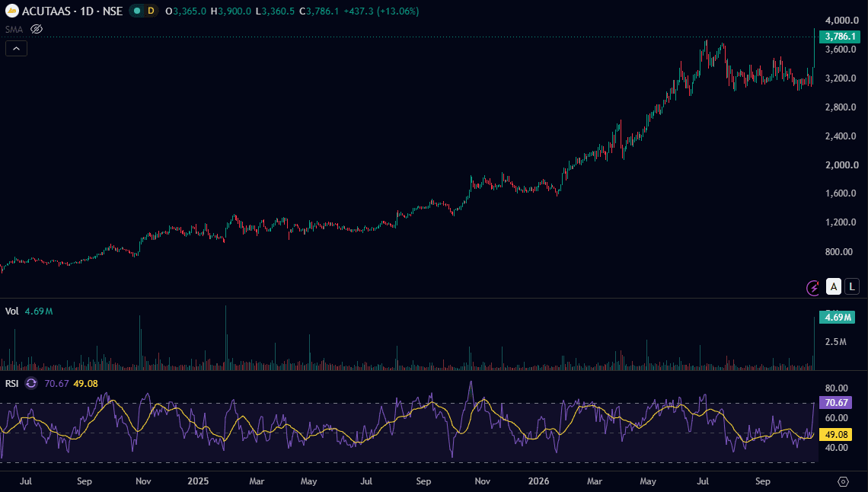Image resolution: width=868 pixels, height=492 pixels.
Task: Open symbol search from ACUTAAS · 1D · NSE title
Action: [72, 11]
